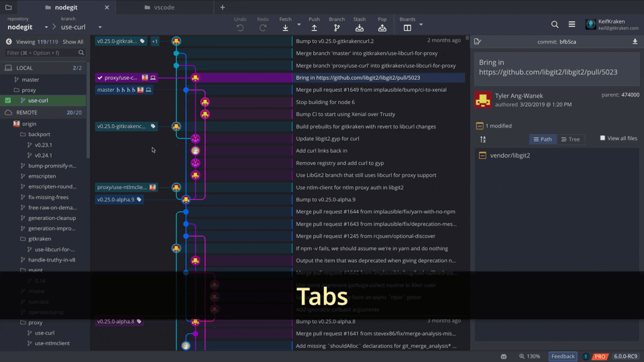Click the Redo toolbar icon
The width and height of the screenshot is (644, 362).
263,28
